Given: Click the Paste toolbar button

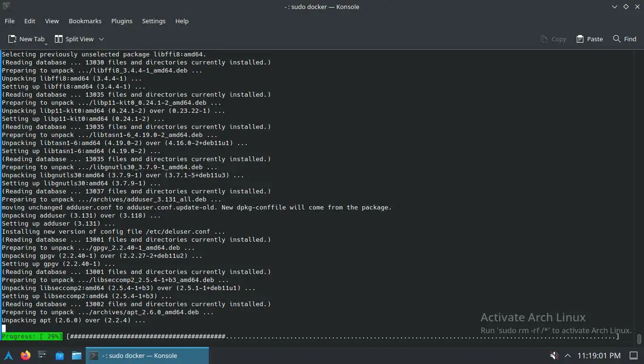Looking at the screenshot, I should click(590, 39).
